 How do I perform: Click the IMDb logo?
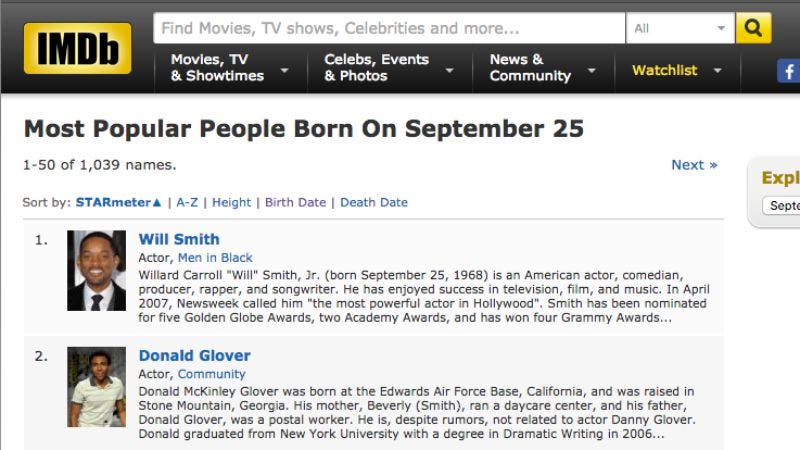(78, 48)
